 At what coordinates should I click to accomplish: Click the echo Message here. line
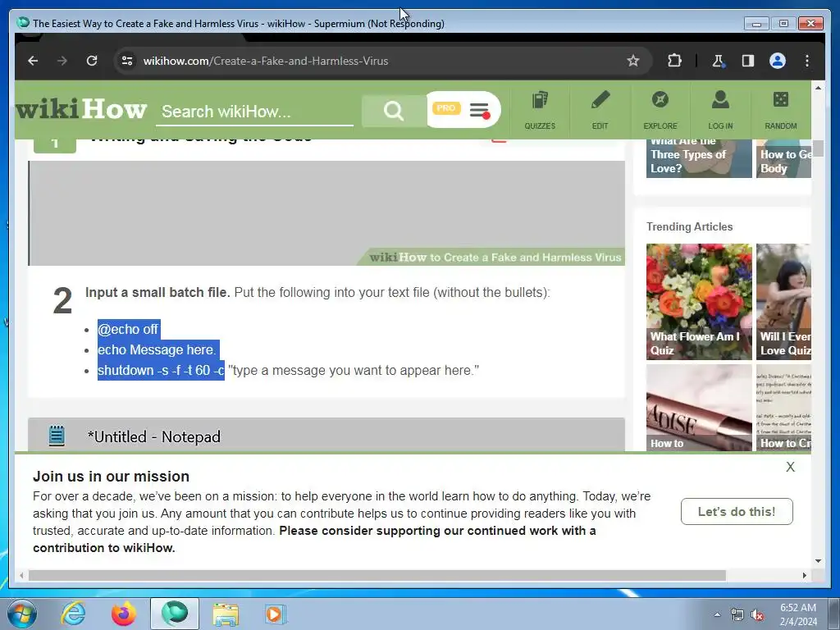click(x=157, y=349)
